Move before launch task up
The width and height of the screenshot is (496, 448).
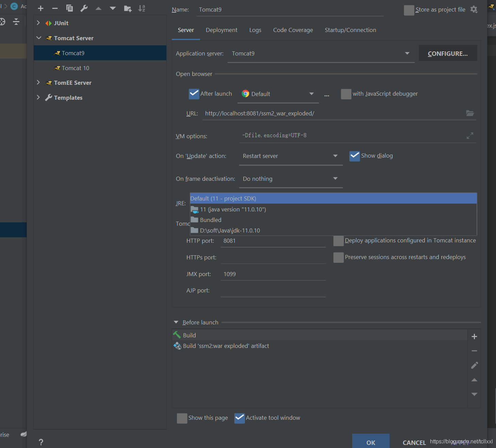click(474, 380)
